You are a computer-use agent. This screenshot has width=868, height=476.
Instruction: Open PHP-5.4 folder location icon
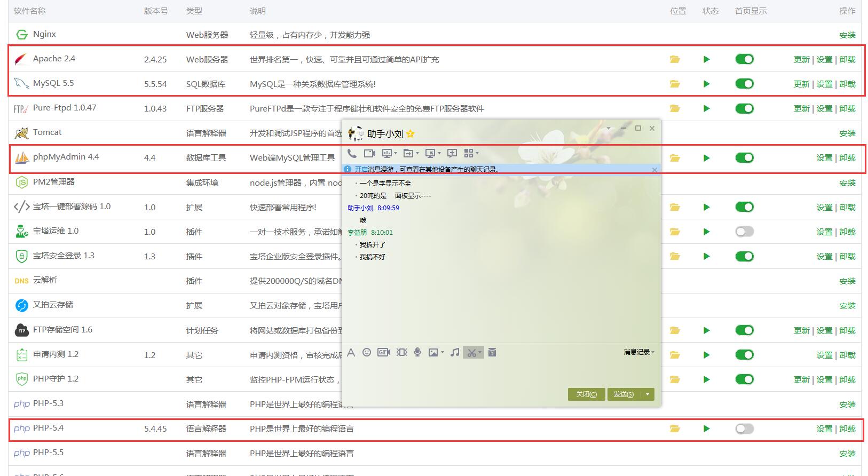[675, 429]
